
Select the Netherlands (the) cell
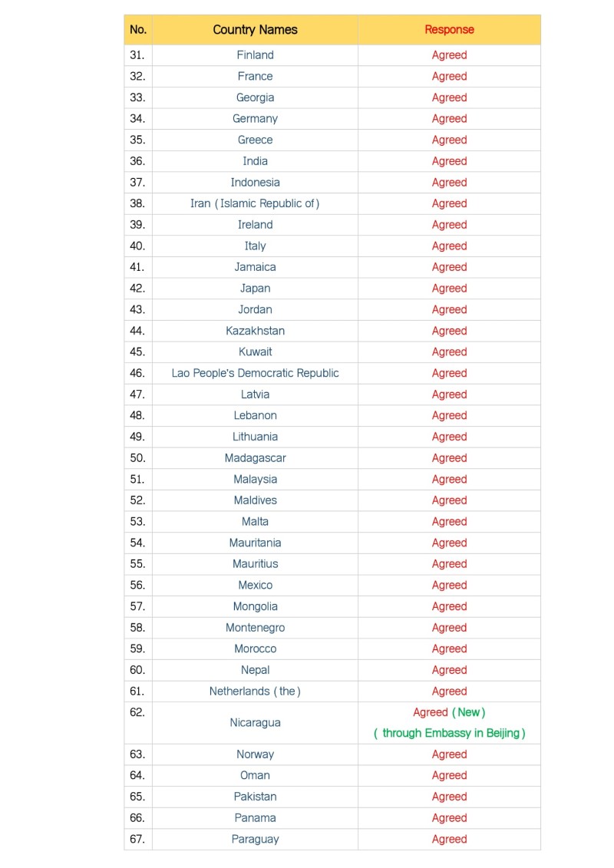(255, 691)
